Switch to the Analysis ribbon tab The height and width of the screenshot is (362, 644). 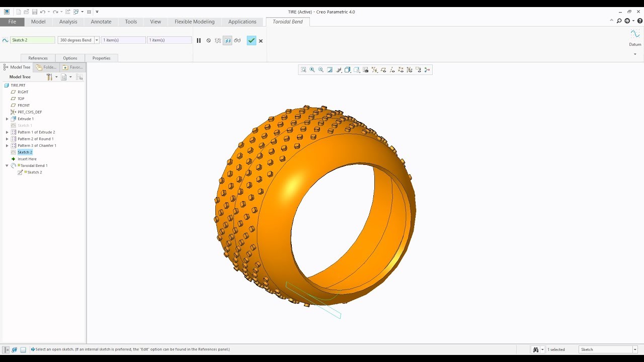68,22
